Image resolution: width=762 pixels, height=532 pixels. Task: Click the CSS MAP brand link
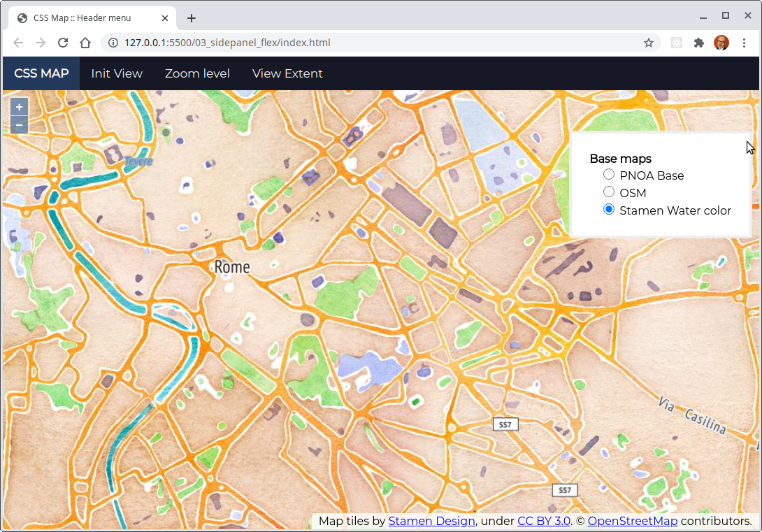click(41, 73)
